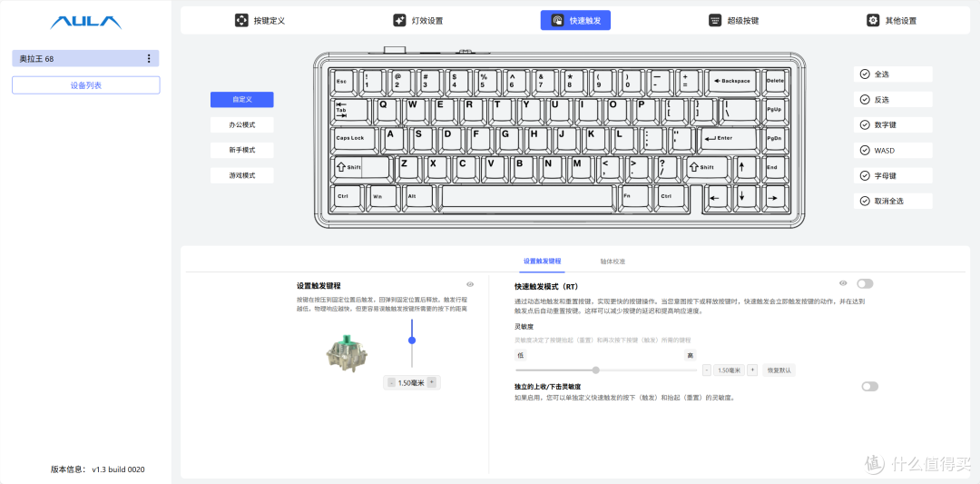Click the Backspace key on the keyboard
This screenshot has height=484, width=980.
(733, 82)
